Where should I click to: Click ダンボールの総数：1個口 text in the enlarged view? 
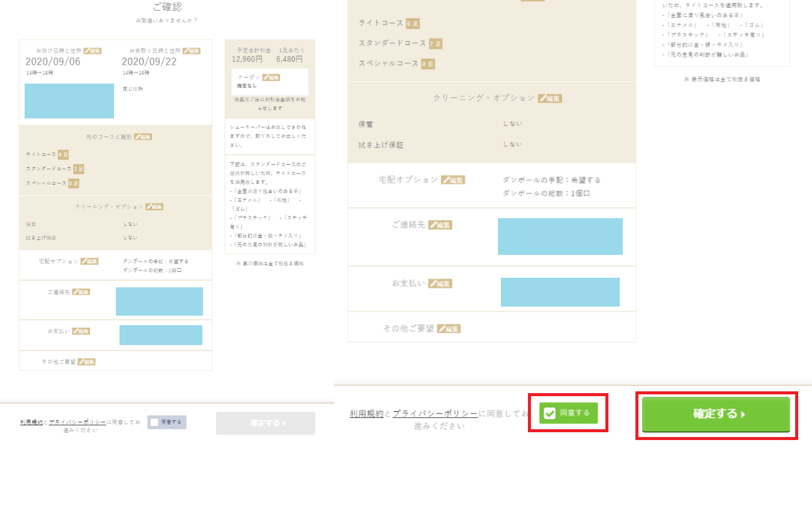(547, 194)
